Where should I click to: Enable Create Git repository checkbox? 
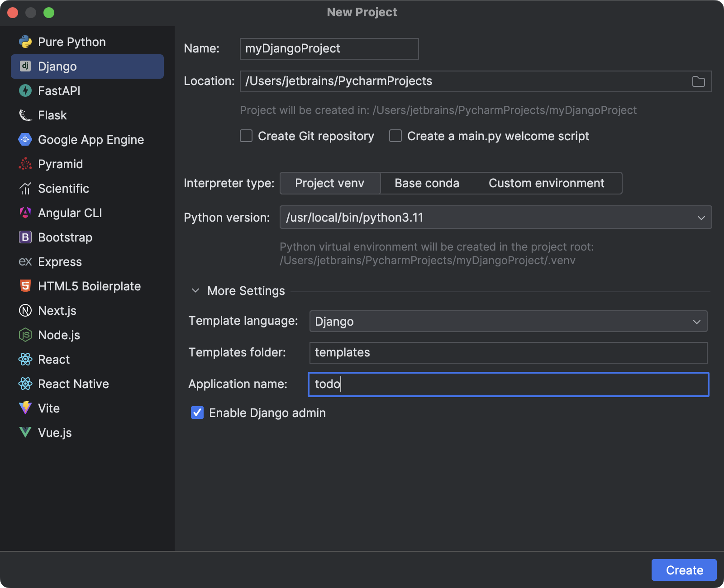246,136
